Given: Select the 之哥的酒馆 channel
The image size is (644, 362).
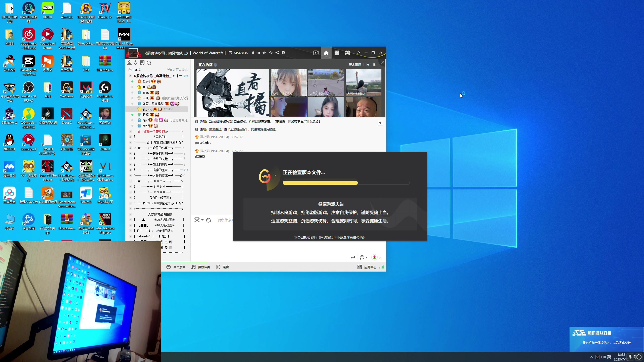Looking at the screenshot, I should 159,175.
